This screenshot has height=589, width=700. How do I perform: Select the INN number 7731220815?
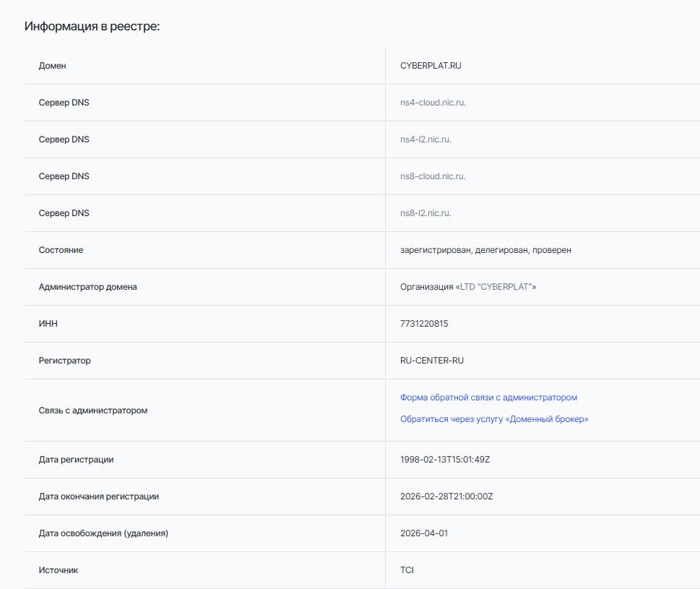click(x=424, y=324)
